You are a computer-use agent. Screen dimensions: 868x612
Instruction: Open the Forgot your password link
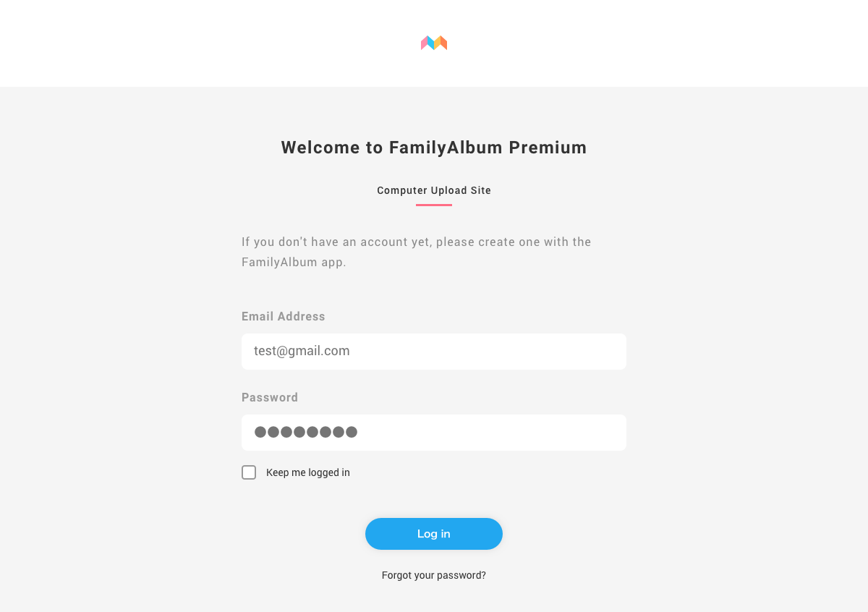(x=434, y=575)
